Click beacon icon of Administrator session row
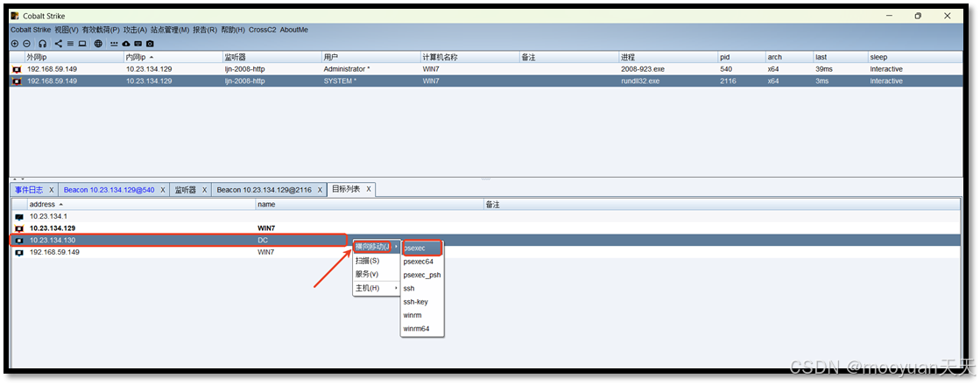Screen dimensions: 980x385 pos(17,69)
